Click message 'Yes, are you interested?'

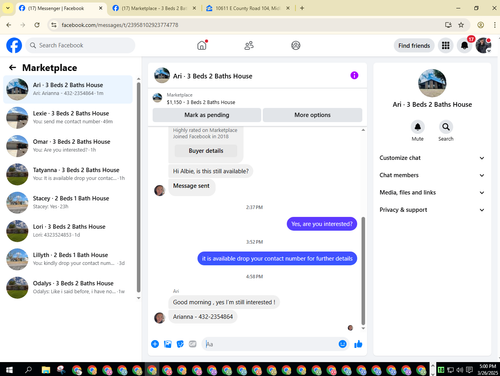point(322,224)
